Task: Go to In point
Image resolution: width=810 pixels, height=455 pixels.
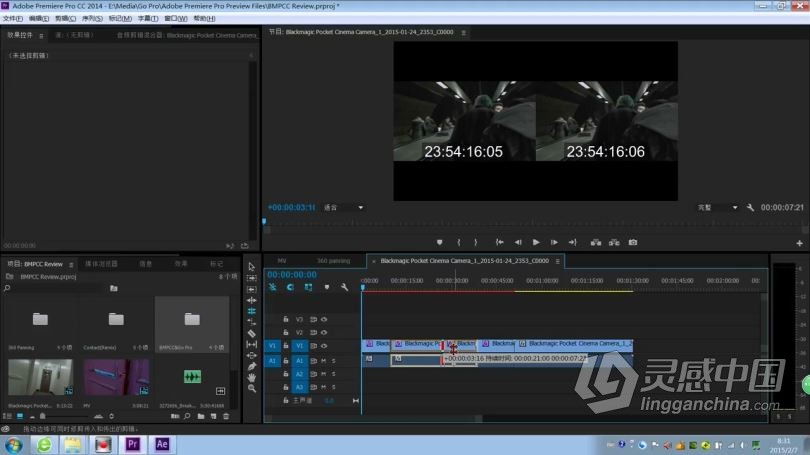Action: pyautogui.click(x=500, y=242)
